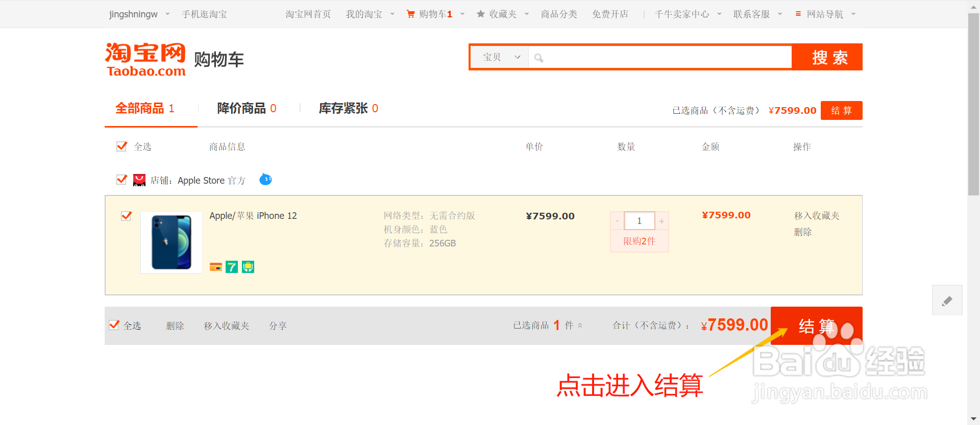The width and height of the screenshot is (980, 425).
Task: Toggle the top 全选 checkbox in header
Action: coord(121,146)
